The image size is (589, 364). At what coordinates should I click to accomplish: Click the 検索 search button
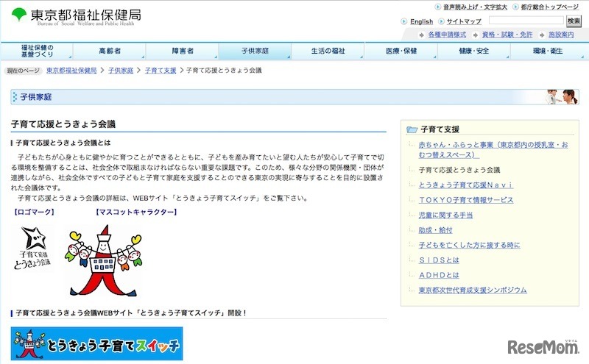click(x=574, y=21)
